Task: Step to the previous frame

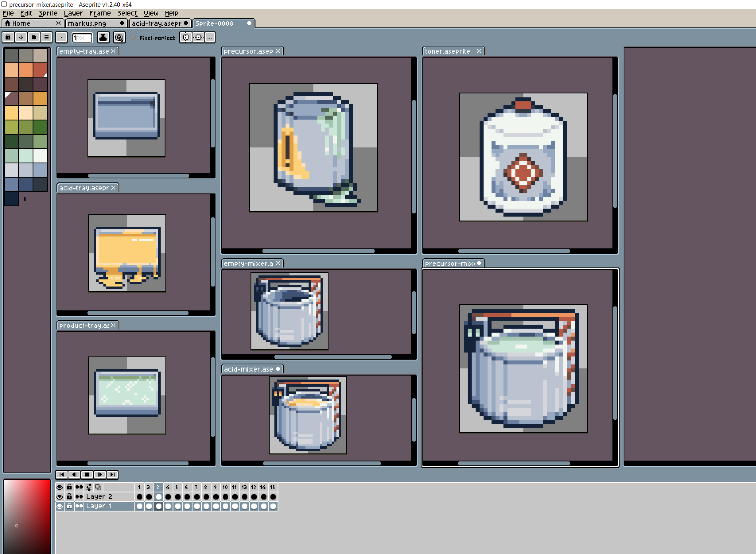Action: point(74,475)
